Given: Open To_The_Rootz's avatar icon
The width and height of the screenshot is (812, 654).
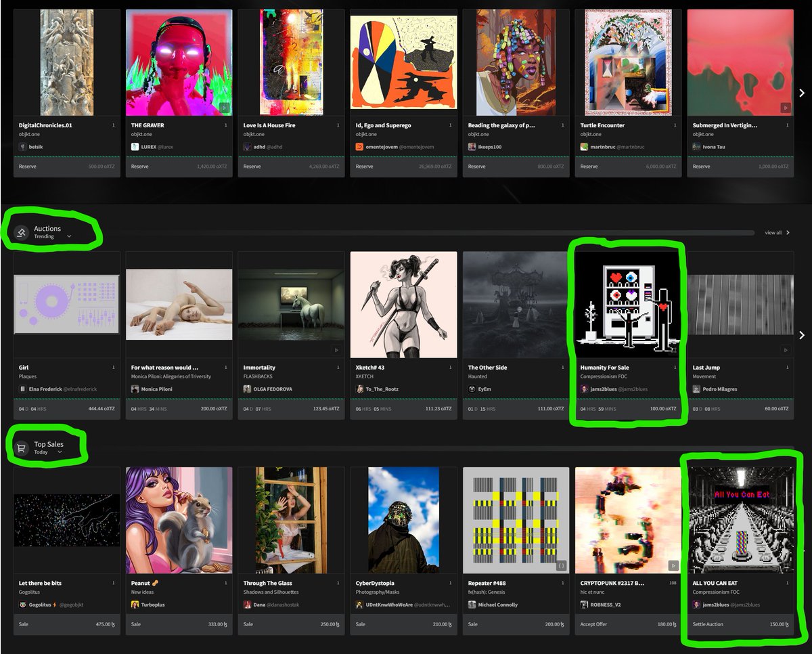Looking at the screenshot, I should [359, 389].
